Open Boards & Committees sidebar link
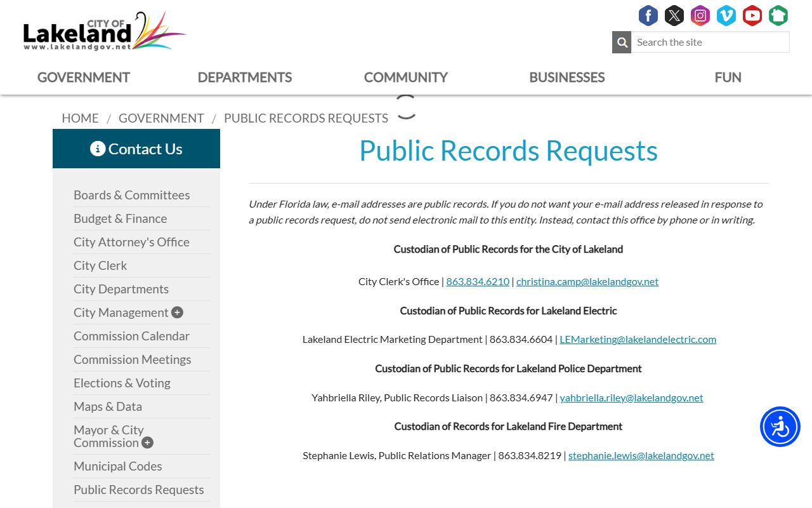This screenshot has height=508, width=812. 132,195
